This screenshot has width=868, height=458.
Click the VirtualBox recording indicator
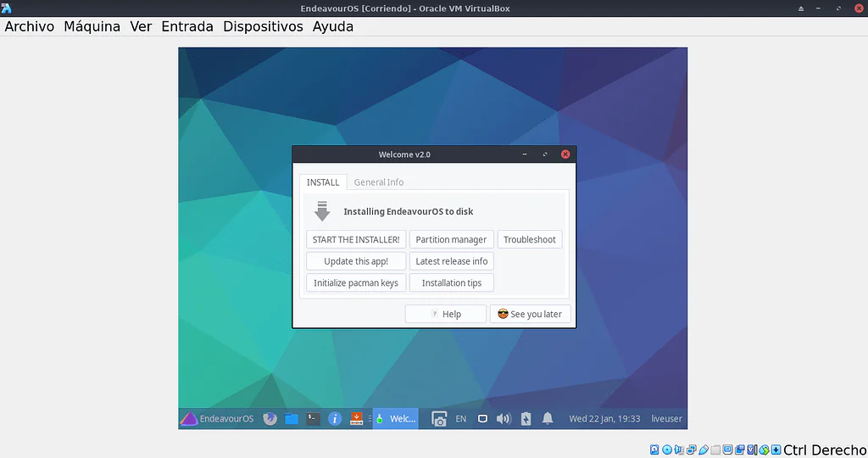coord(739,450)
